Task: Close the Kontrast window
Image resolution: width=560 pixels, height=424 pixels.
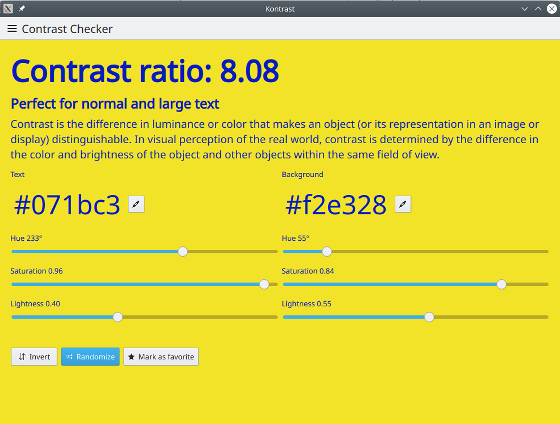Action: [552, 9]
